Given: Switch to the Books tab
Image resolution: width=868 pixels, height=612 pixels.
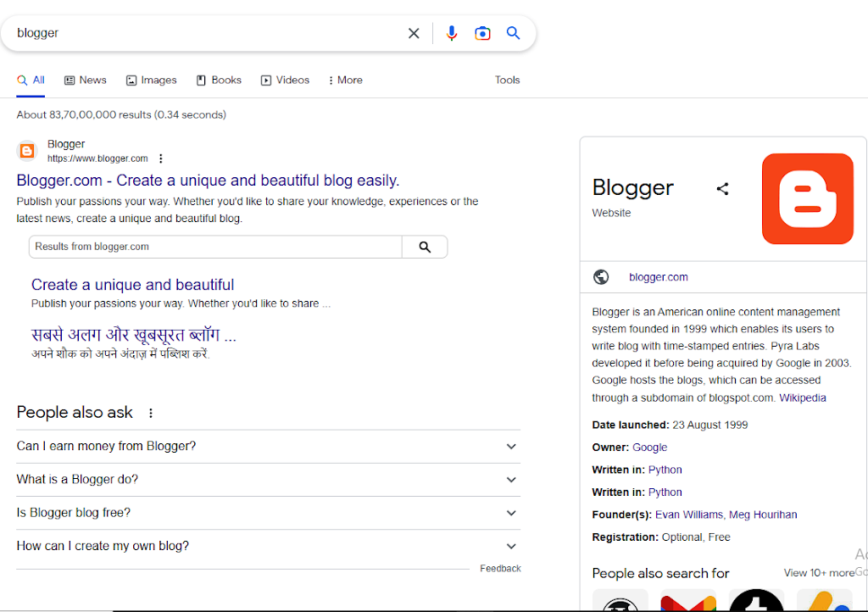Looking at the screenshot, I should coord(219,81).
